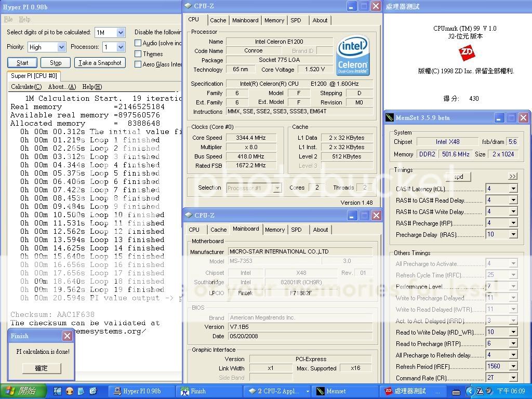
Task: Confirm the PI calculation done dialog
Action: (x=41, y=368)
